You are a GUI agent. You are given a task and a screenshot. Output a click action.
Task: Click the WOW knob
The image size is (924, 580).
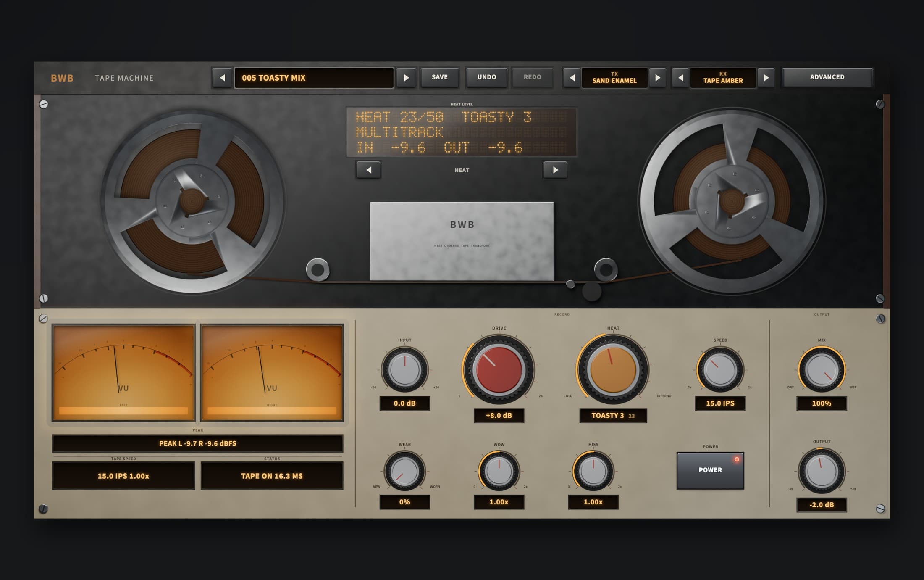499,471
